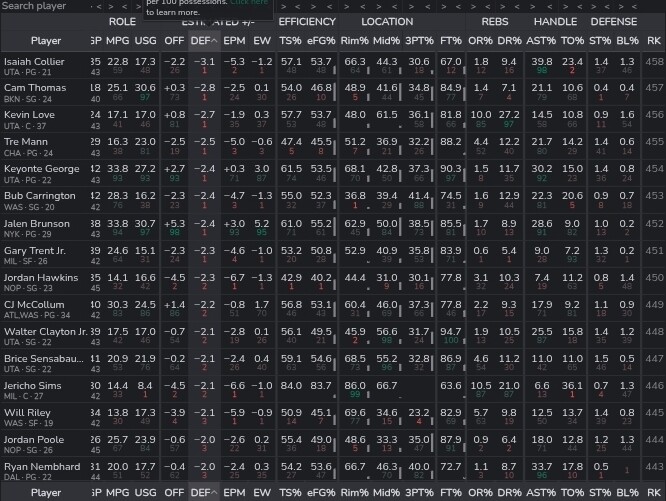Open Isaiah Collier's player row
Screen dimensions: 666x501
(34, 62)
